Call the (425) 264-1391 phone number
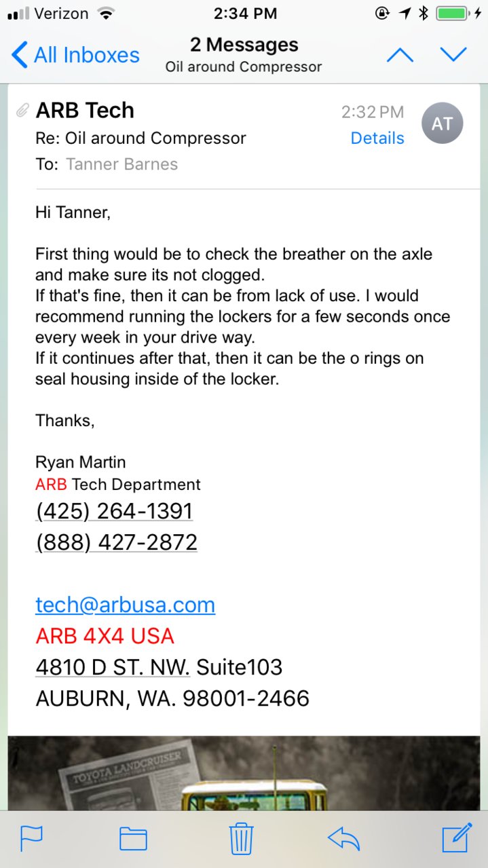488x868 pixels. point(114,511)
